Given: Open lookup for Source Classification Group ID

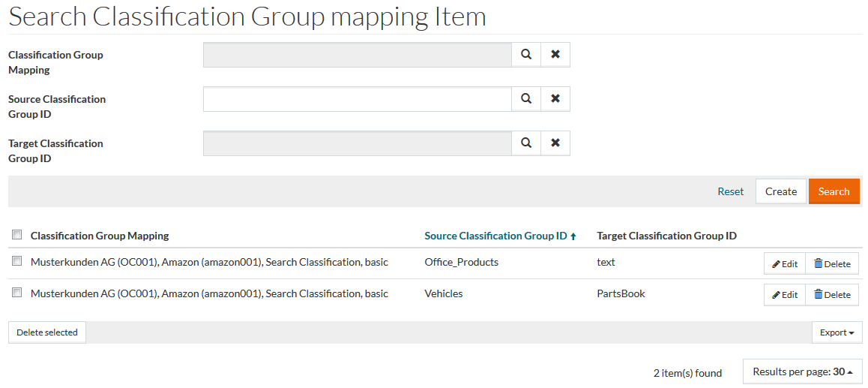Looking at the screenshot, I should 526,99.
